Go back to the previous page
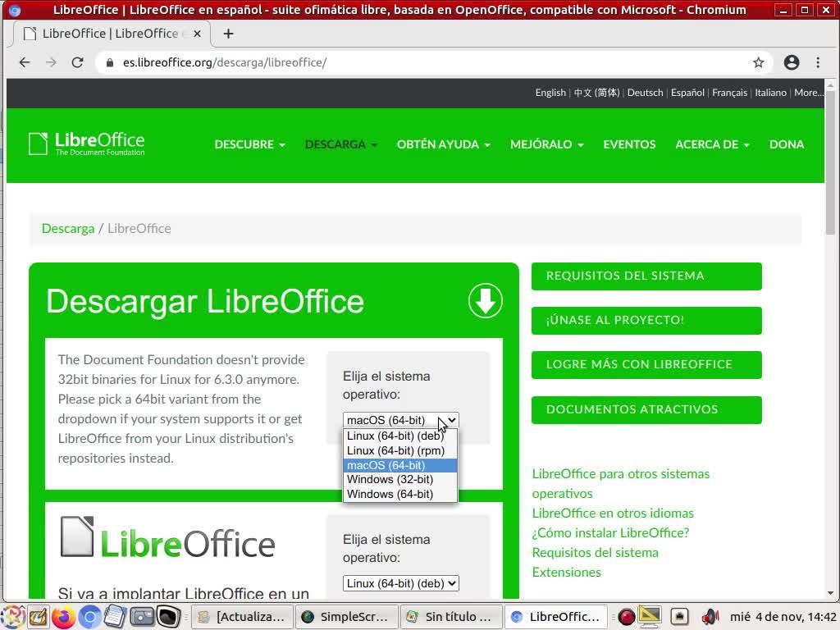This screenshot has width=840, height=630. pyautogui.click(x=25, y=62)
